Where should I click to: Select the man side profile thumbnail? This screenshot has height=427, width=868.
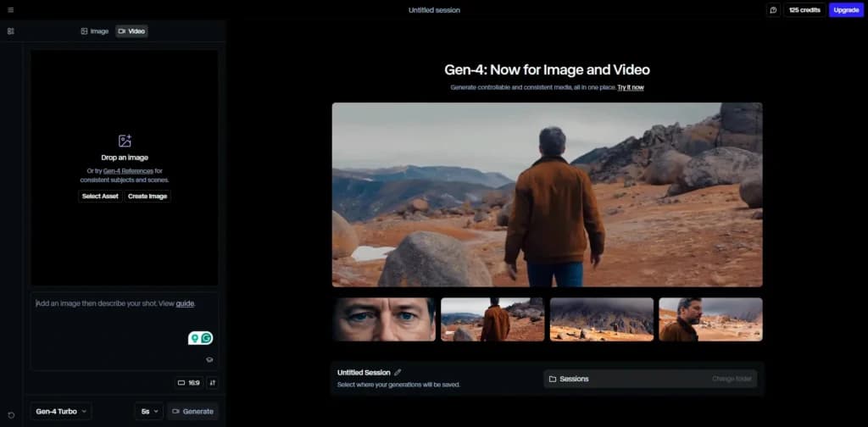coord(710,319)
